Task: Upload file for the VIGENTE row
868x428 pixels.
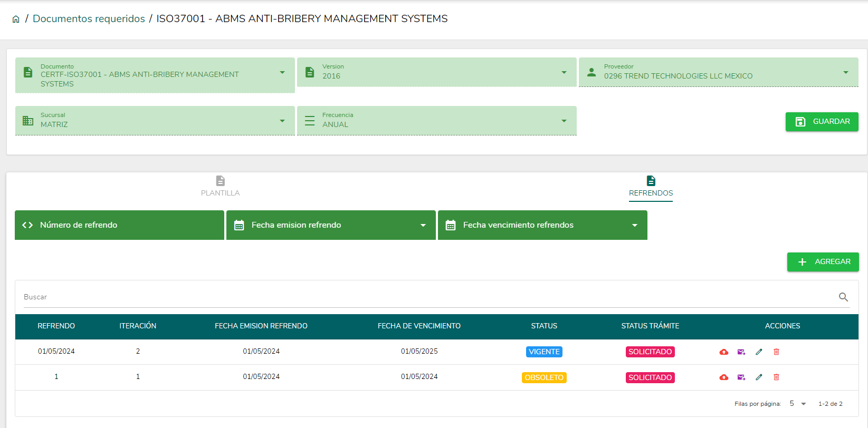Action: 724,352
